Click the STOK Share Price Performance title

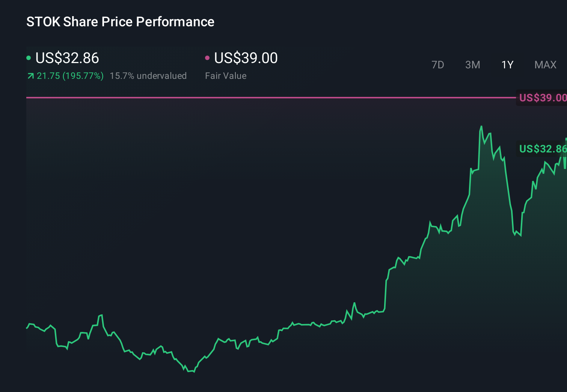pos(120,21)
